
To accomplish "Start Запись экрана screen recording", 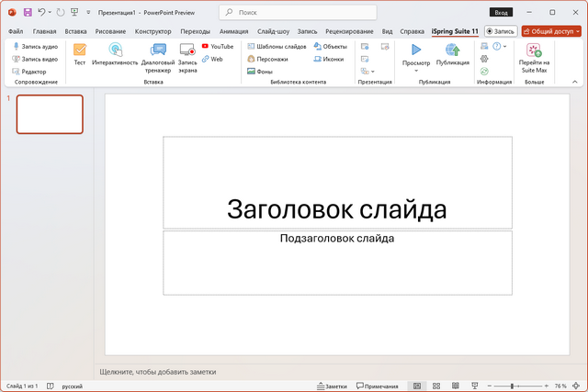I will pos(187,51).
